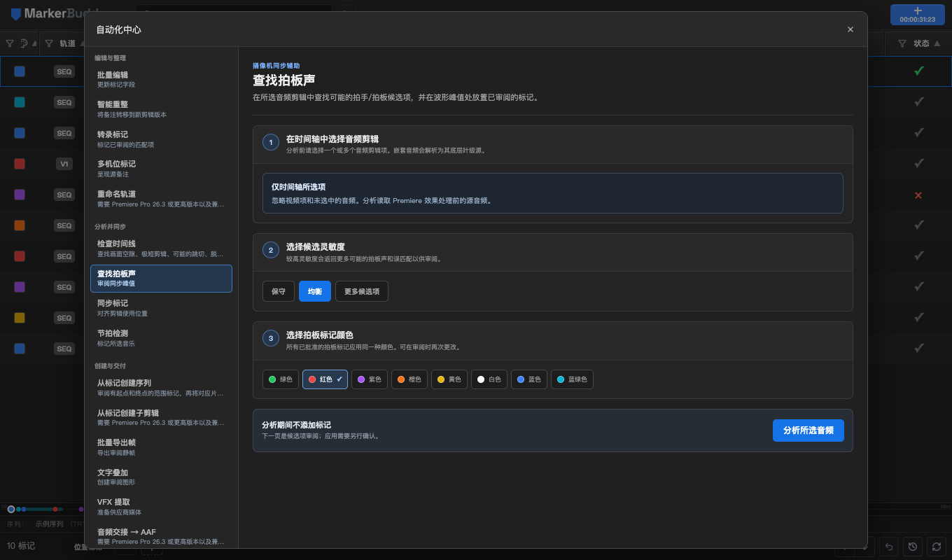Choose the 白色 marker color chip
The image size is (952, 560).
click(x=489, y=379)
